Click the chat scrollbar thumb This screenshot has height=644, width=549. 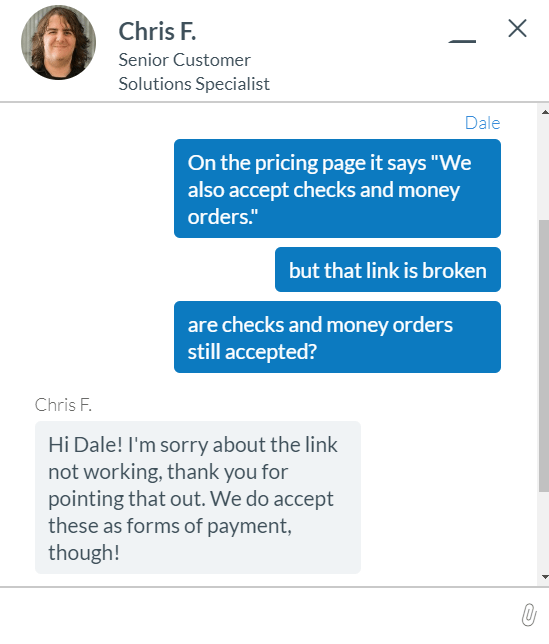click(x=544, y=356)
